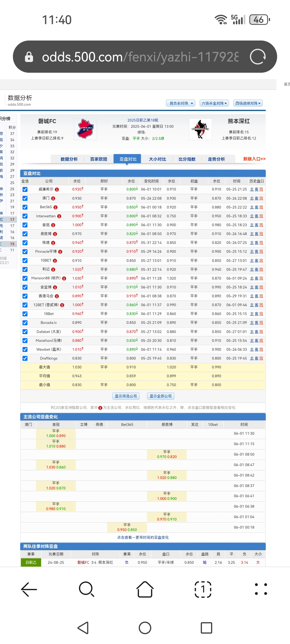This screenshot has height=644, width=290.
Task: Open the browser back arrow
Action: [x=29, y=590]
